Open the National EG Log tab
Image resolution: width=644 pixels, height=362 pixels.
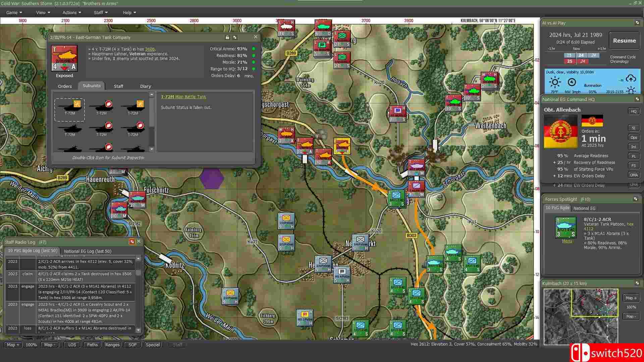click(x=88, y=251)
